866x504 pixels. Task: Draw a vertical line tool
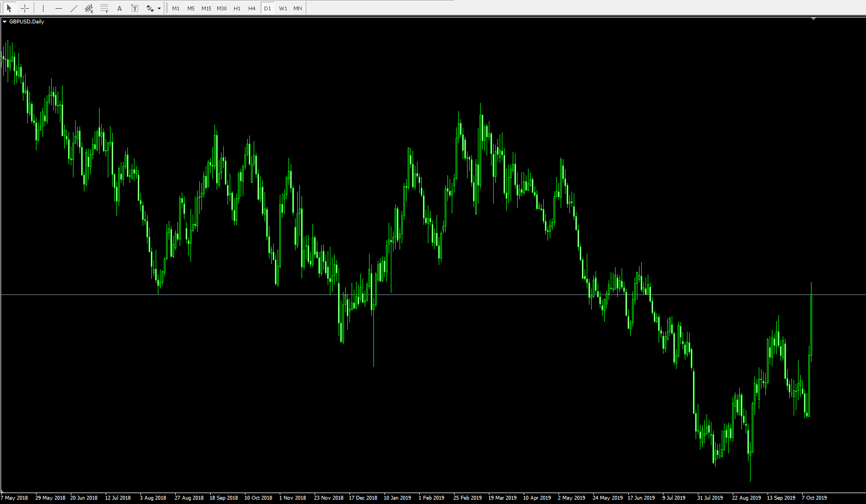pos(43,8)
